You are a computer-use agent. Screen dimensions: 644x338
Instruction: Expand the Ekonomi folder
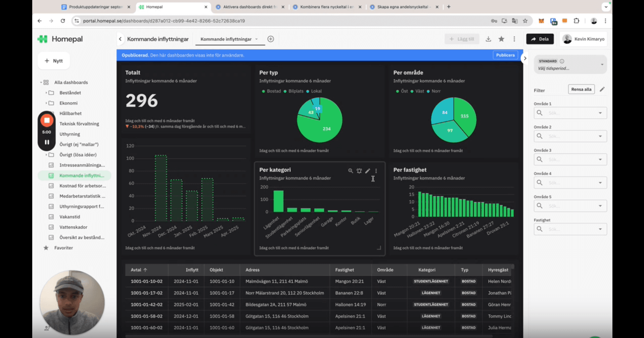pos(46,103)
